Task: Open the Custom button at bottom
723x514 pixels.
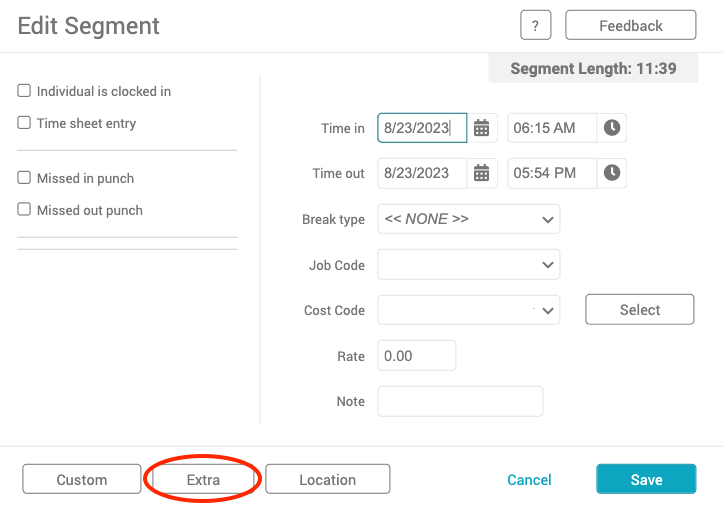Action: pos(82,479)
